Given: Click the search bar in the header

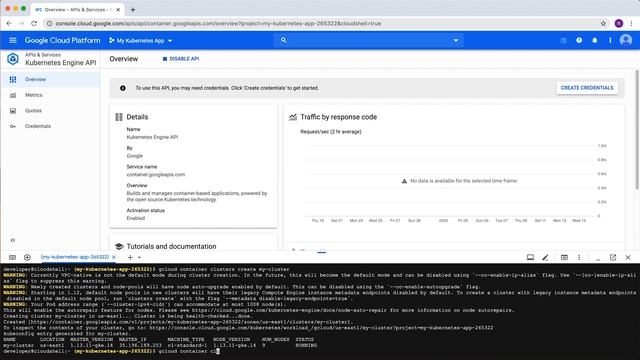Looking at the screenshot, I should [368, 40].
